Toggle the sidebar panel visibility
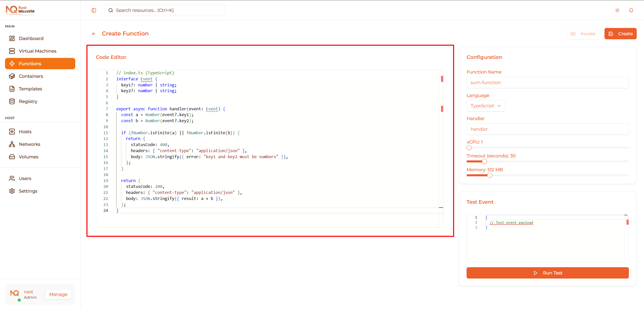Screen dimensions: 644x309 [x=94, y=10]
